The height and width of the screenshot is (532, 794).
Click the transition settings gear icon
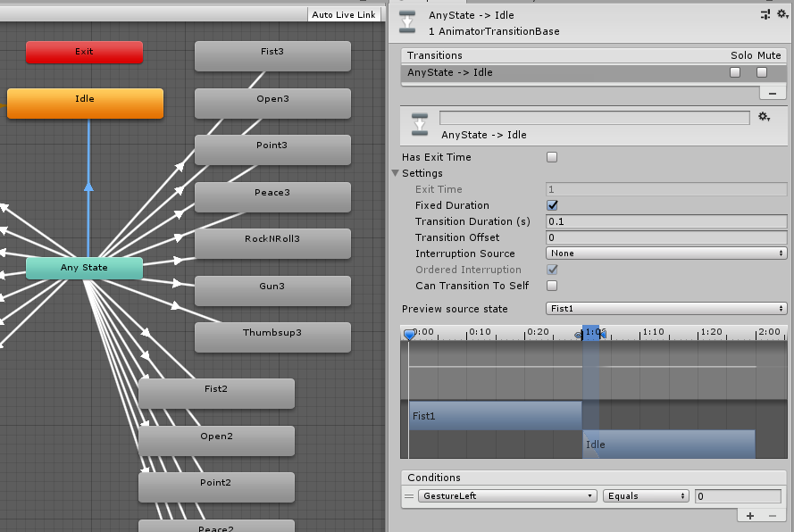pyautogui.click(x=764, y=117)
